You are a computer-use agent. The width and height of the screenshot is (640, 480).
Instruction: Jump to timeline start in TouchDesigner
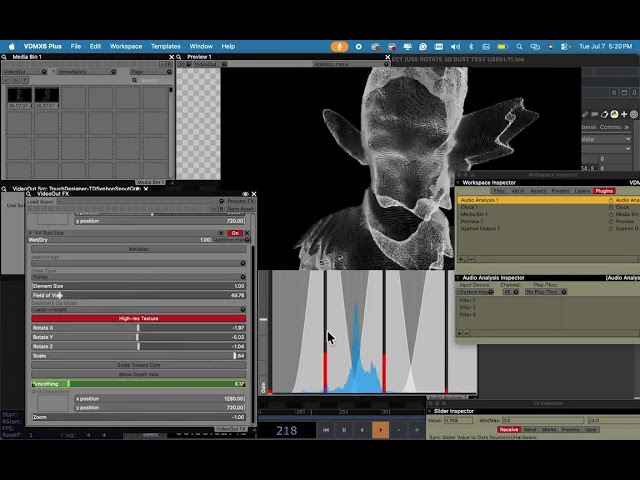coord(326,430)
